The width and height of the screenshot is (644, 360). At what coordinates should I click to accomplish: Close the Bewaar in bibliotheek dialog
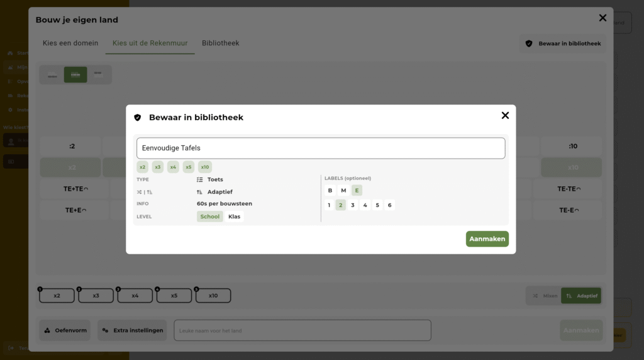[x=505, y=116]
